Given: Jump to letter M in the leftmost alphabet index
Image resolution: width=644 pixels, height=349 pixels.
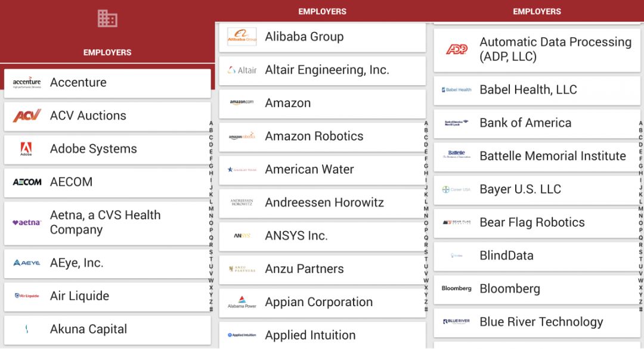Looking at the screenshot, I should (x=211, y=209).
